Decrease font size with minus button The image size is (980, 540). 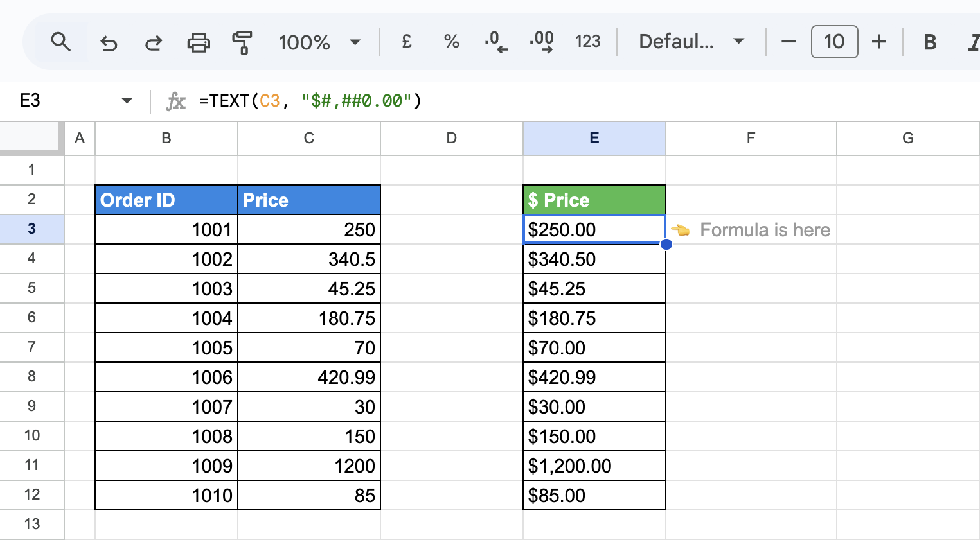788,42
